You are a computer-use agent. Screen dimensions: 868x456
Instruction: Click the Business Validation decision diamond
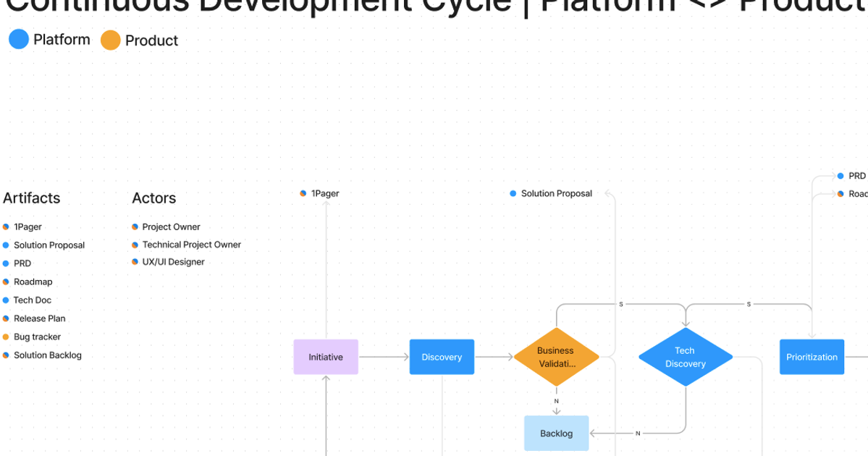click(556, 357)
